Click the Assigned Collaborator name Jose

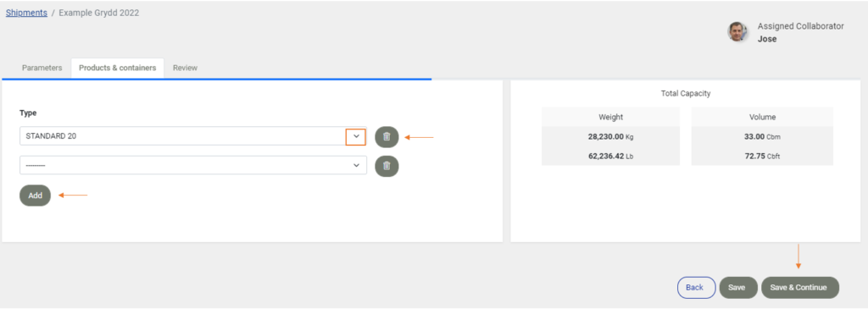[x=766, y=39]
